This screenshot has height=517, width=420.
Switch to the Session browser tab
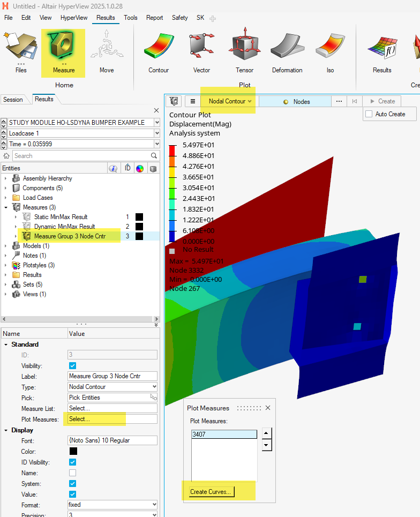[x=13, y=100]
